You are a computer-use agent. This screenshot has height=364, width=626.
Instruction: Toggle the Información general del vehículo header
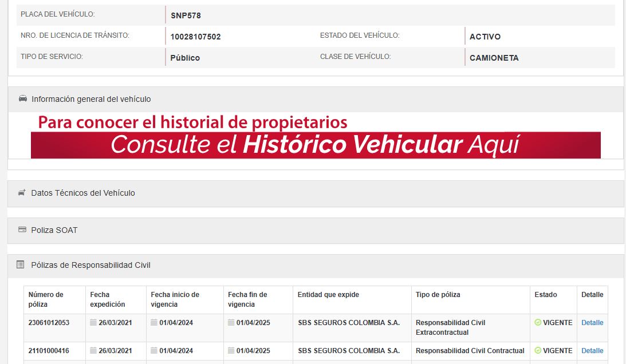click(x=91, y=99)
